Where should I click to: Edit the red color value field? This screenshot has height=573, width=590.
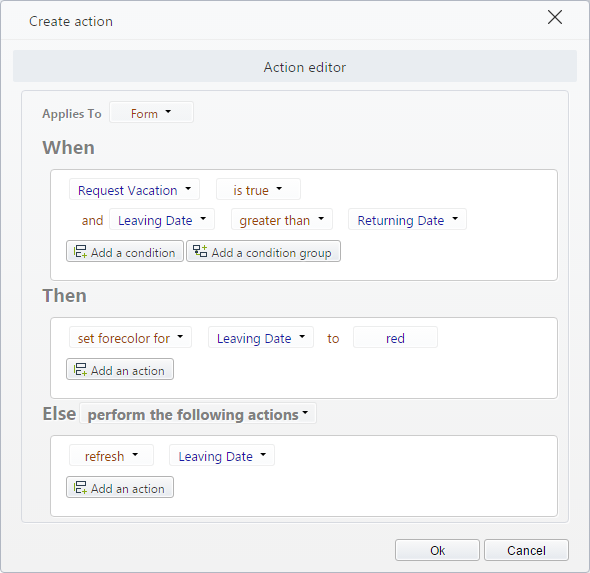[395, 337]
